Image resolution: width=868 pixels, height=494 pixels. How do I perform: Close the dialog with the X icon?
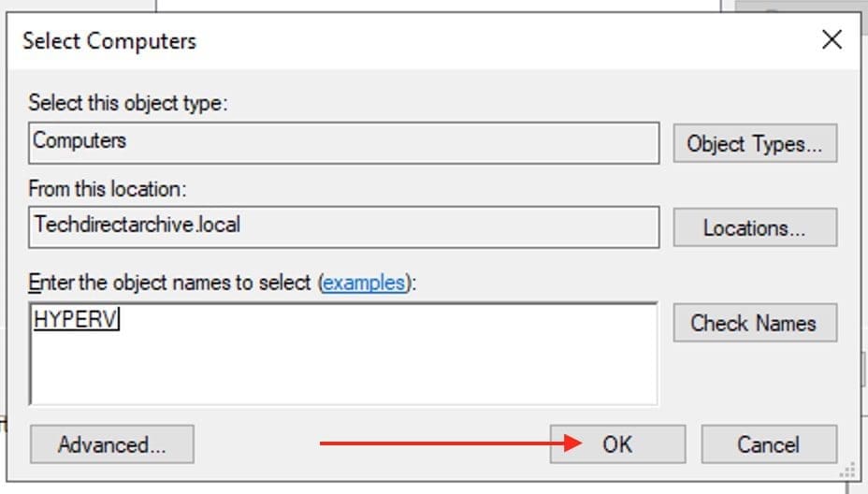pos(831,40)
